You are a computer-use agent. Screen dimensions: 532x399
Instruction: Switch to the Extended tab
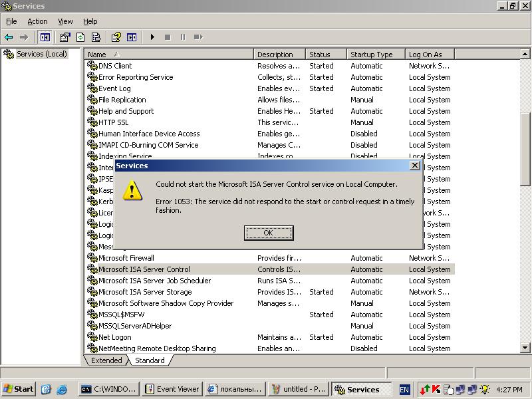coord(106,360)
